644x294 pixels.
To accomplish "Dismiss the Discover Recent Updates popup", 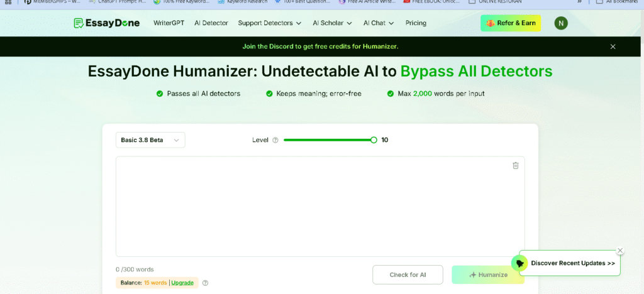I will pos(620,250).
